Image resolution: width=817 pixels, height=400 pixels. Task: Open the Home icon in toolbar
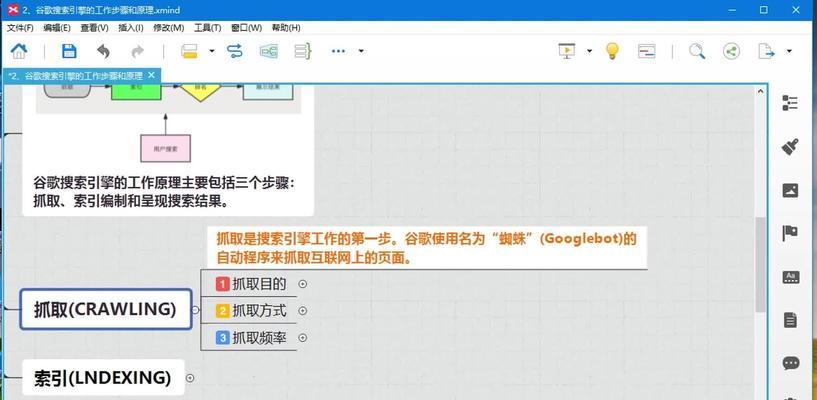(19, 51)
